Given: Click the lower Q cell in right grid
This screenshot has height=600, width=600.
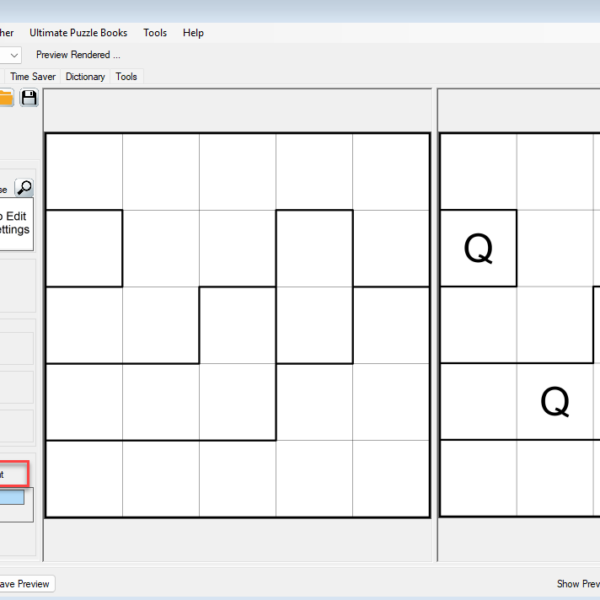Looking at the screenshot, I should click(x=554, y=402).
